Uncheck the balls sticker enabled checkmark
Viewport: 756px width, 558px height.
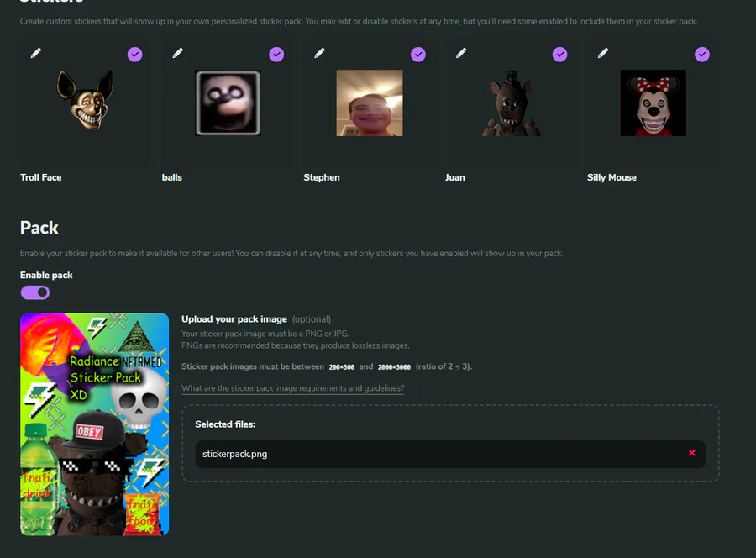276,55
